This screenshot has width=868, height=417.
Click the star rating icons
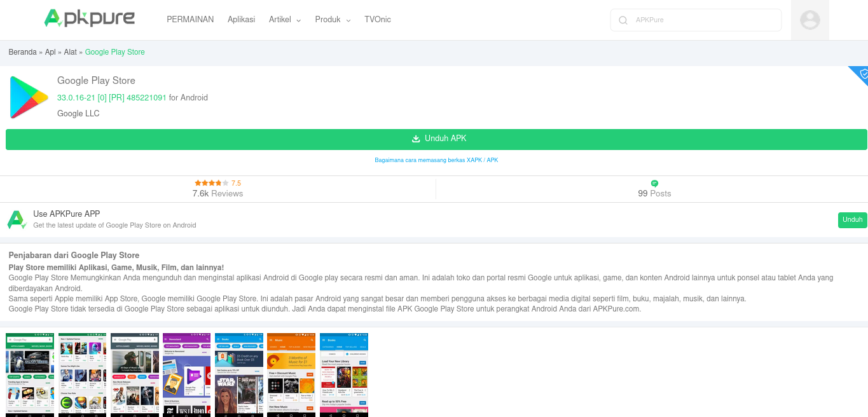point(212,183)
